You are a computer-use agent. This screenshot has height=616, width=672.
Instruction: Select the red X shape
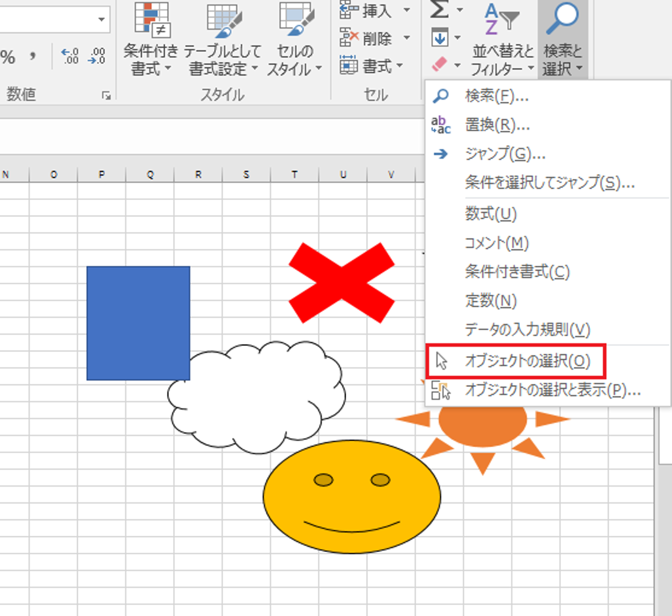point(342,283)
